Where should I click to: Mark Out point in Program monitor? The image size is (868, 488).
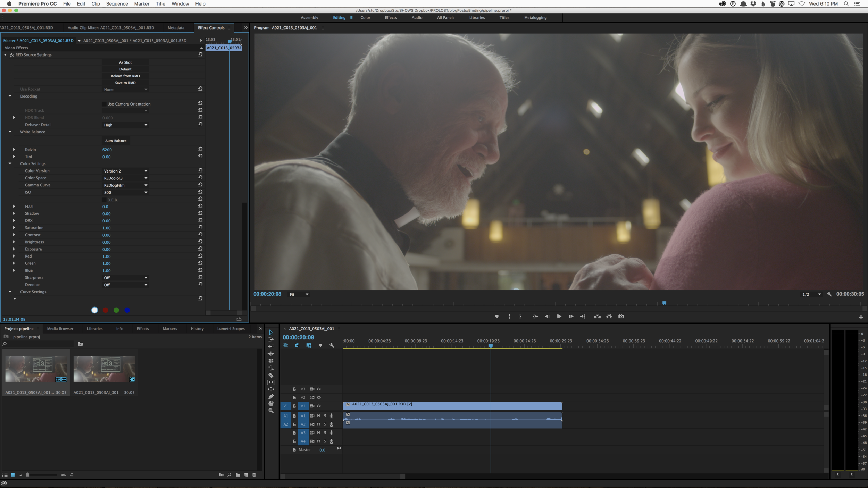pyautogui.click(x=520, y=317)
